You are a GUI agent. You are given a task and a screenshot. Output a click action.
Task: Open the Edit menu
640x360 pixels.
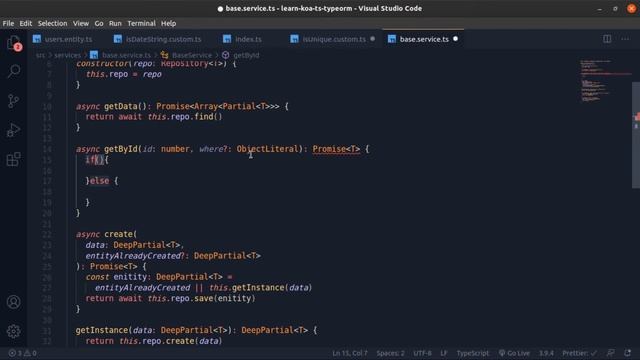(x=25, y=23)
